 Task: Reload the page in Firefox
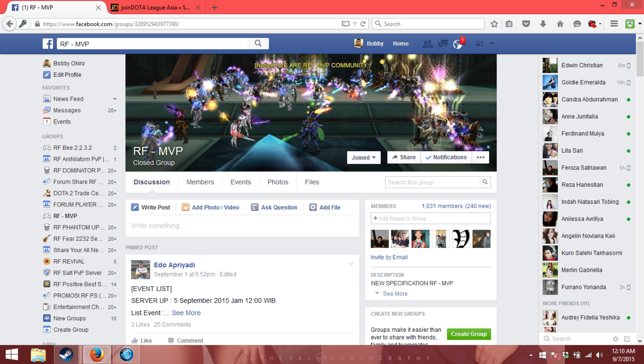(x=363, y=24)
